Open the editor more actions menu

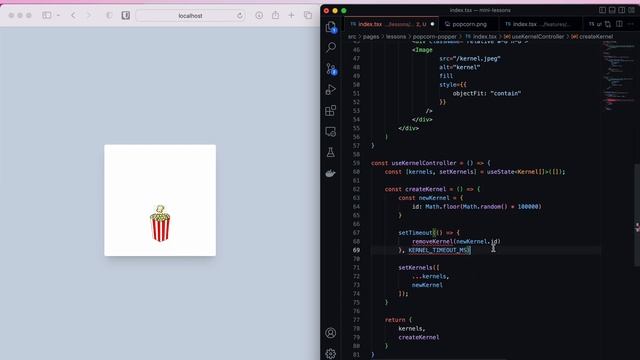[x=631, y=24]
